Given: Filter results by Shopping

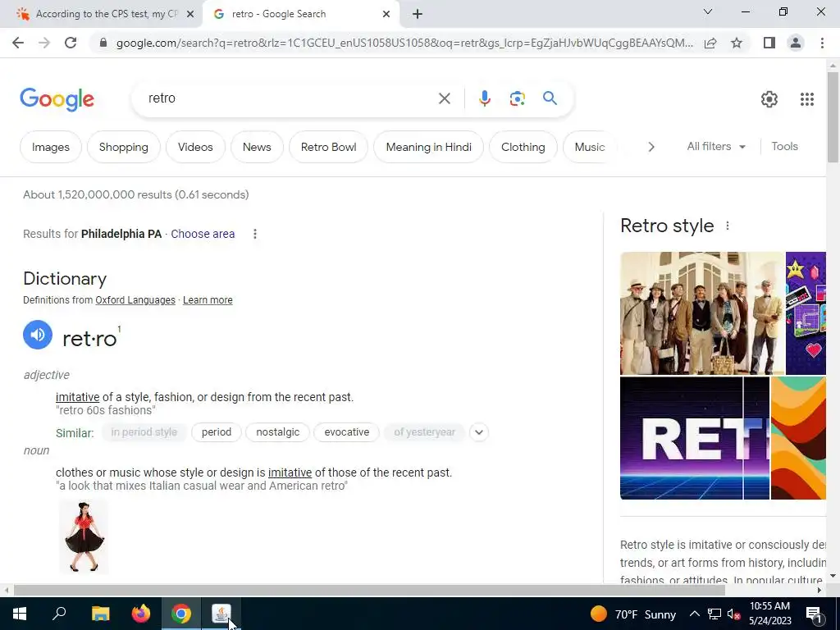Looking at the screenshot, I should point(124,147).
